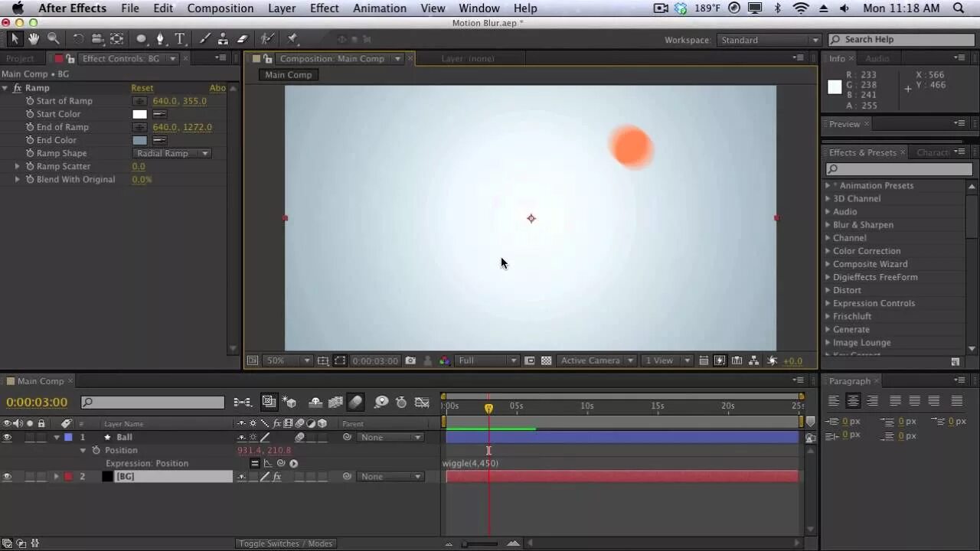Image resolution: width=980 pixels, height=551 pixels.
Task: Open Spotlight search in the menu bar
Action: (959, 8)
